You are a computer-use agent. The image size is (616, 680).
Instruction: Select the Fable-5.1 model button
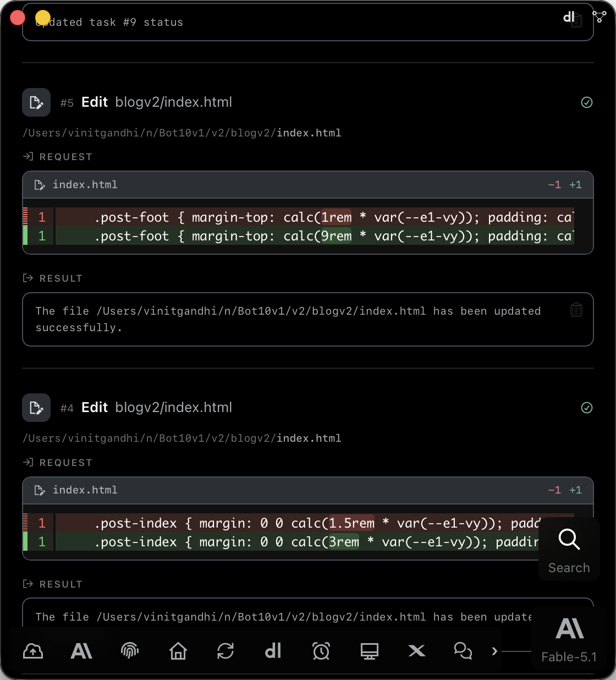point(569,639)
